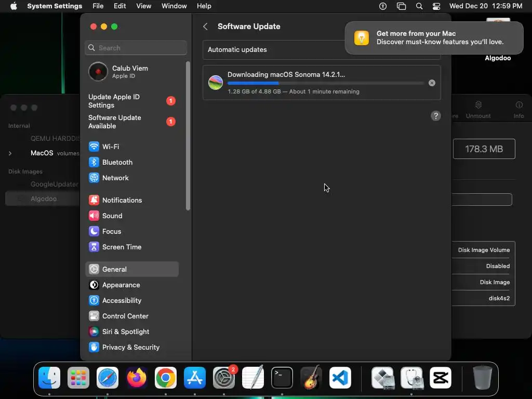The height and width of the screenshot is (399, 532).
Task: Click the help question mark button
Action: [436, 116]
